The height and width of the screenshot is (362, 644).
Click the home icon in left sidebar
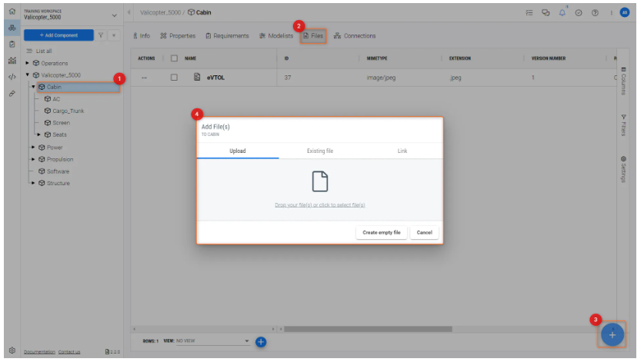tap(12, 12)
